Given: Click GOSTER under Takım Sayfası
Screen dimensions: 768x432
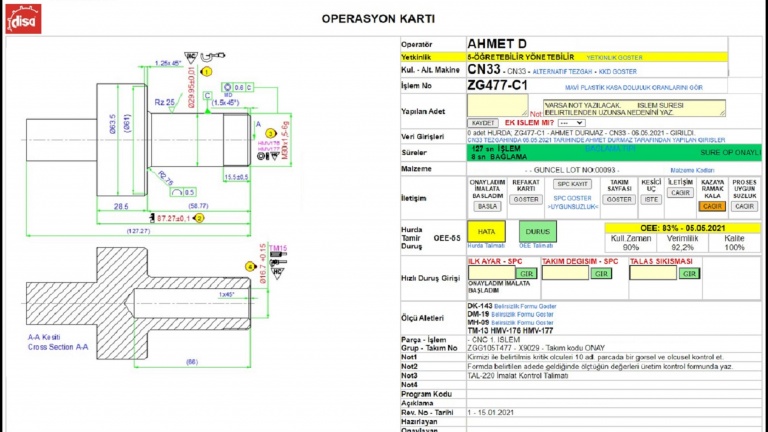Looking at the screenshot, I should [x=619, y=199].
